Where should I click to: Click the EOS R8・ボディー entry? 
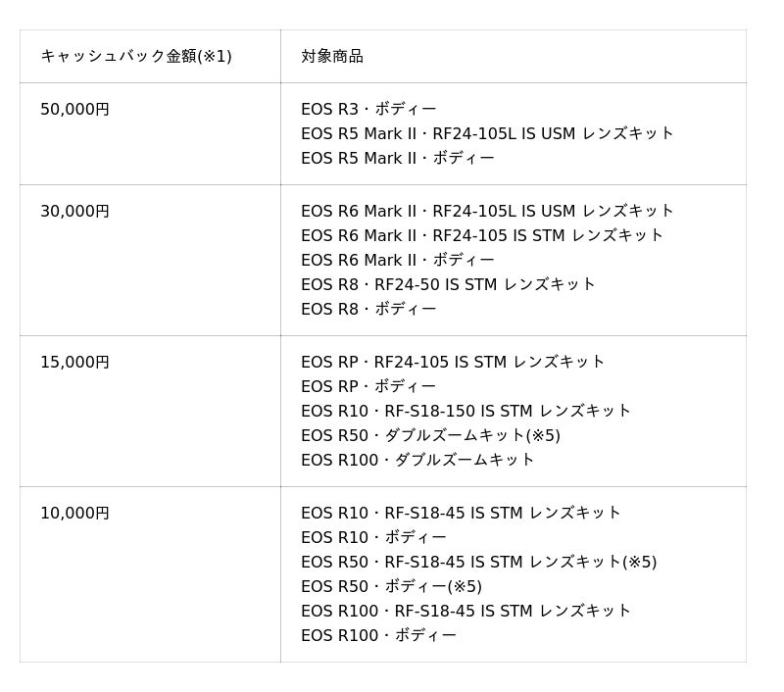pyautogui.click(x=368, y=309)
